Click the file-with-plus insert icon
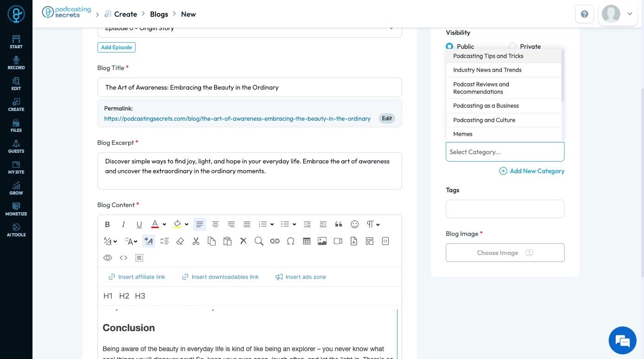This screenshot has height=359, width=644. pyautogui.click(x=354, y=241)
